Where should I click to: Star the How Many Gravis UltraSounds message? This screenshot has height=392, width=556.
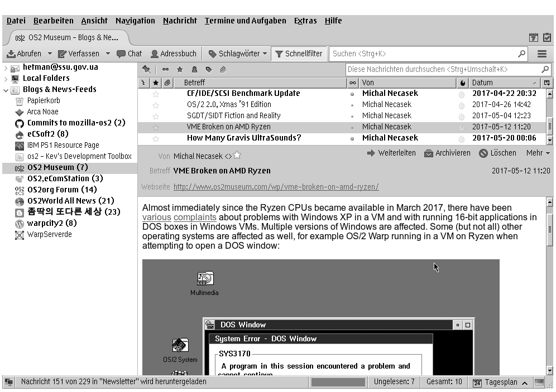click(155, 138)
